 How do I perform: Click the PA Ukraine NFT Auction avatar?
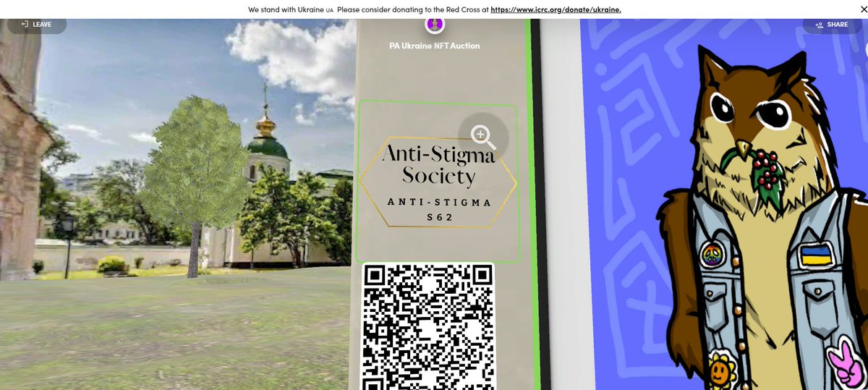coord(435,25)
